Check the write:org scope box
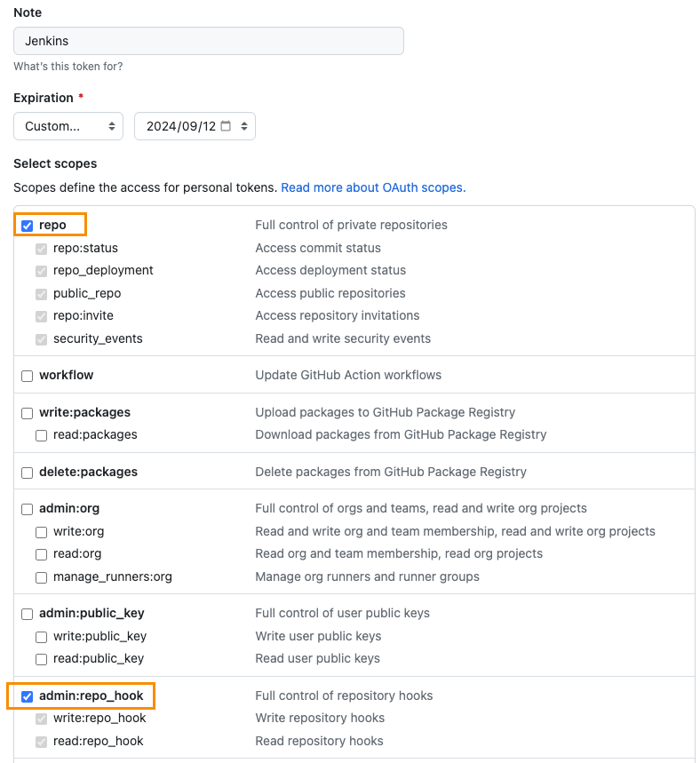Screen dimensions: 700x763 [x=41, y=532]
